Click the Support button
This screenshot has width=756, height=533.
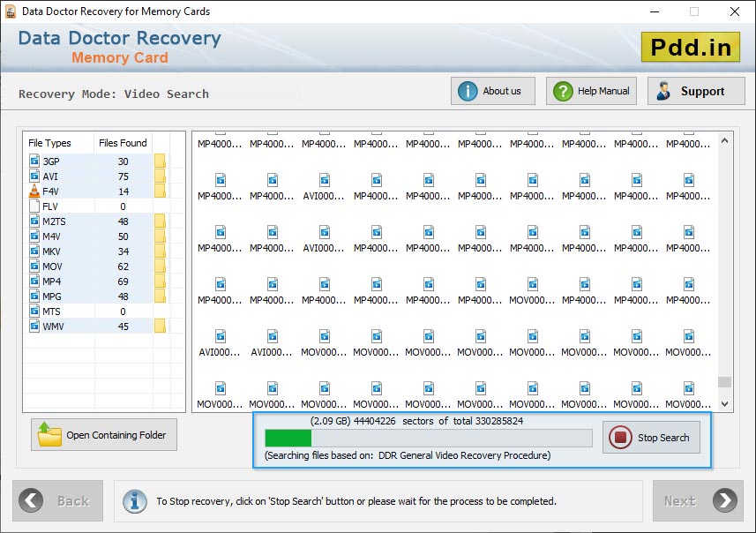(x=696, y=91)
